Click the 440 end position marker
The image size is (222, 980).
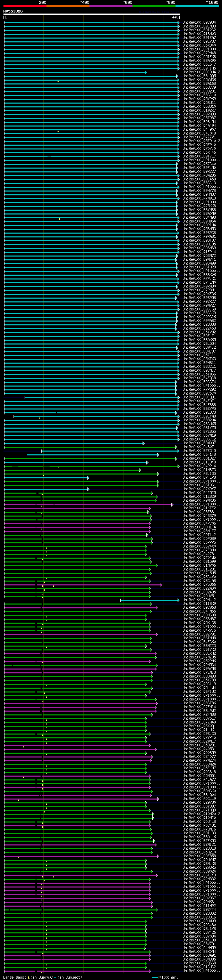pyautogui.click(x=175, y=17)
